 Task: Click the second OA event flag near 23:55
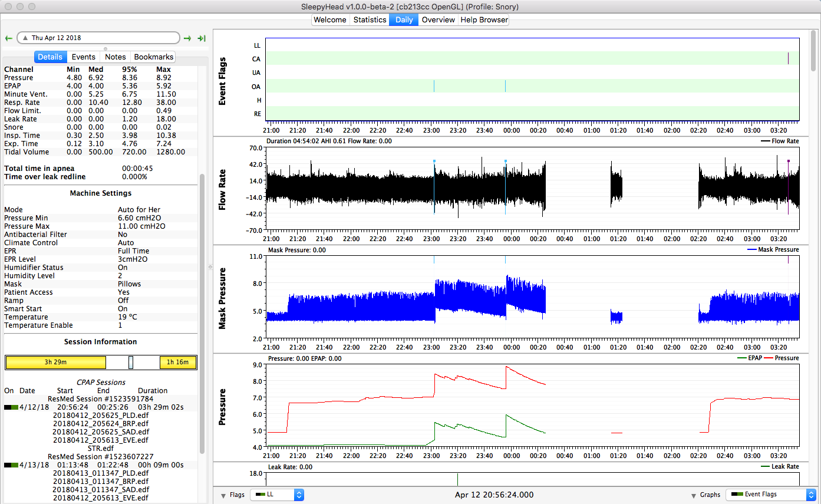(x=505, y=87)
